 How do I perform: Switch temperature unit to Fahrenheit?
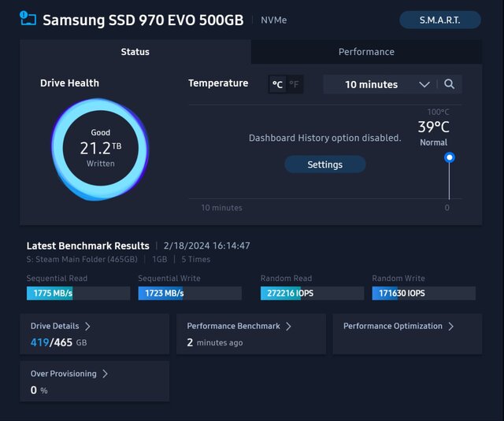(x=295, y=84)
